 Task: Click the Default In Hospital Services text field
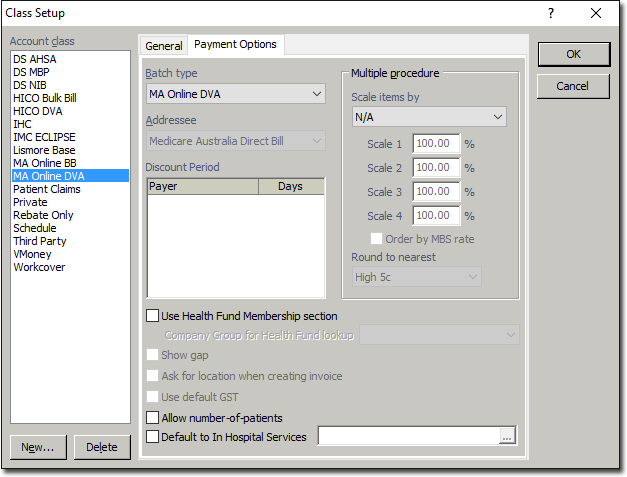pyautogui.click(x=408, y=436)
